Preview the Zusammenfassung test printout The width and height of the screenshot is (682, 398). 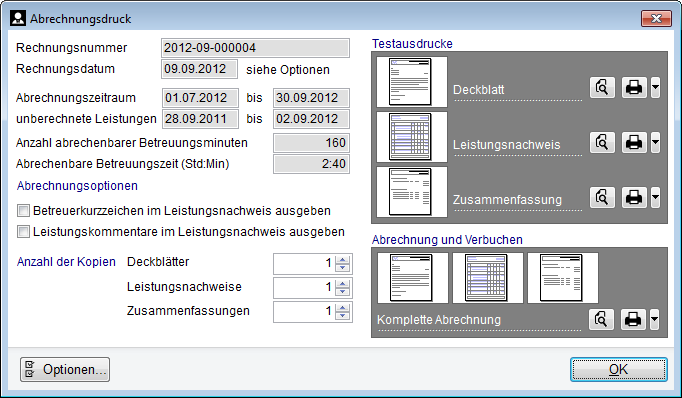click(602, 197)
